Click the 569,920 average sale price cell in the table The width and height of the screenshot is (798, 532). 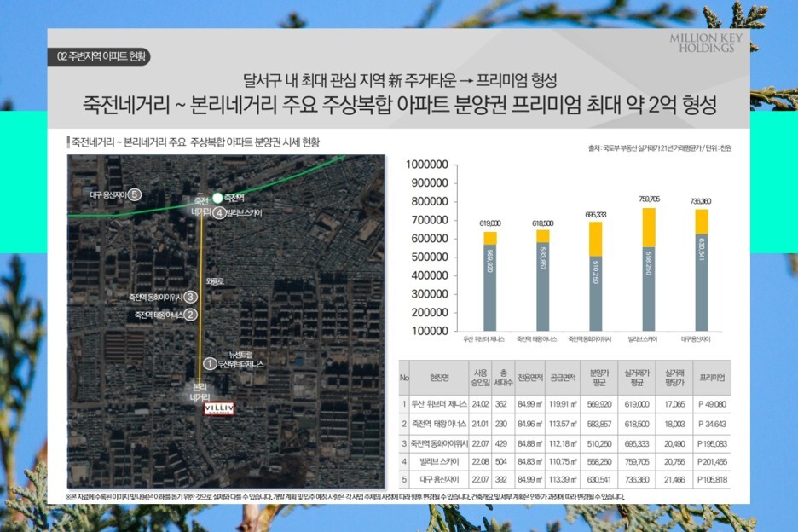click(599, 404)
